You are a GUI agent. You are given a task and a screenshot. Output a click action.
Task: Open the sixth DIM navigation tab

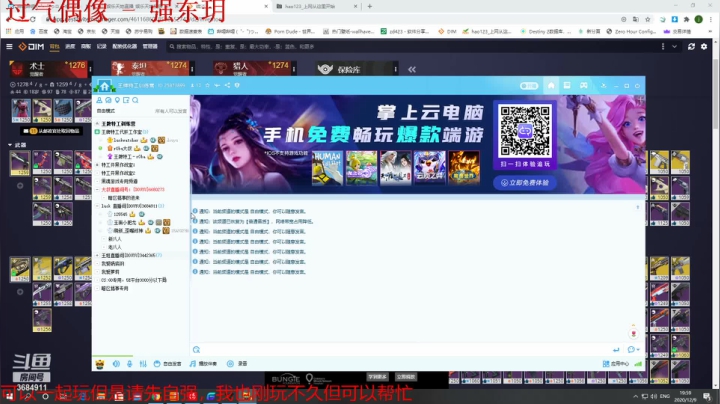click(150, 46)
